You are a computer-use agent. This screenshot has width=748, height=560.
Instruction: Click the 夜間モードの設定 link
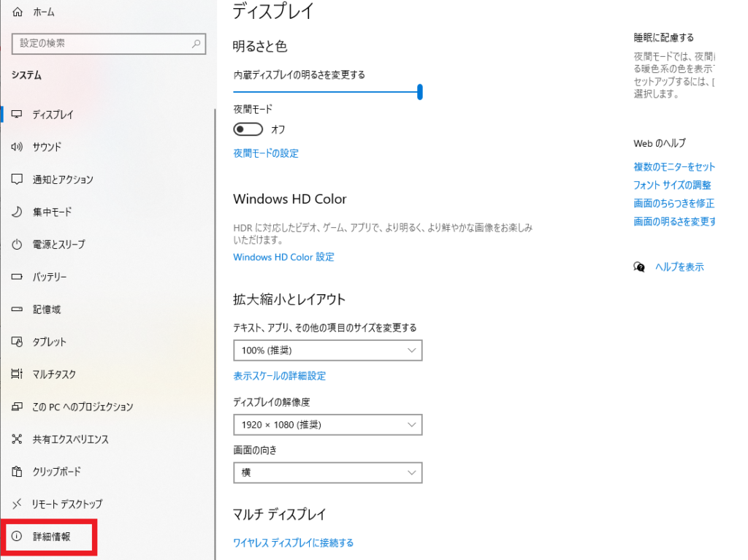tap(266, 153)
